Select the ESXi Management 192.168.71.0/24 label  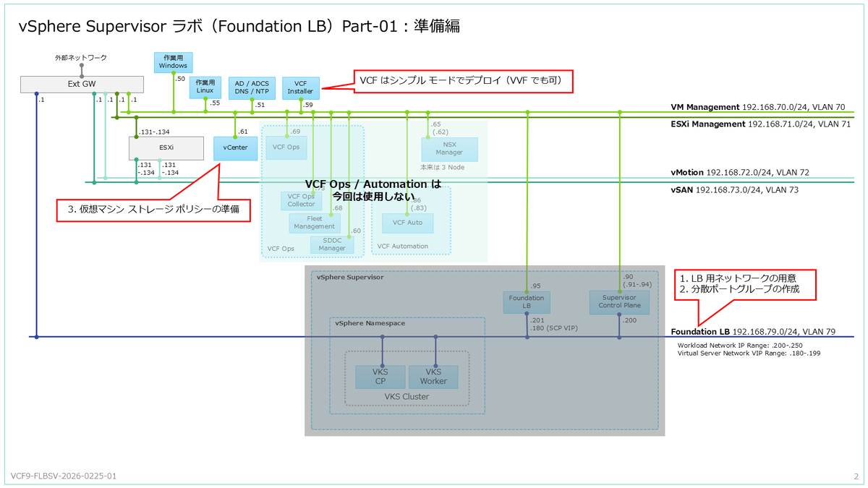(759, 124)
